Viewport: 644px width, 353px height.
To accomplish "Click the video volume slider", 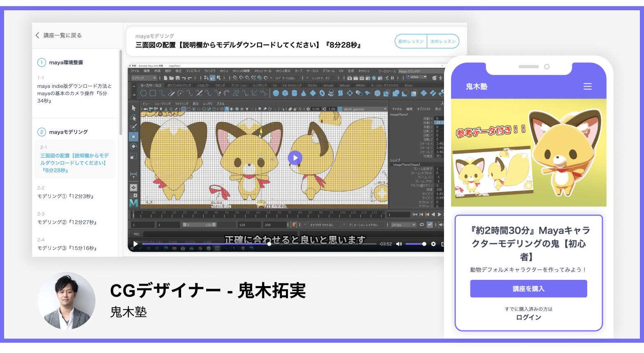I will tap(416, 244).
